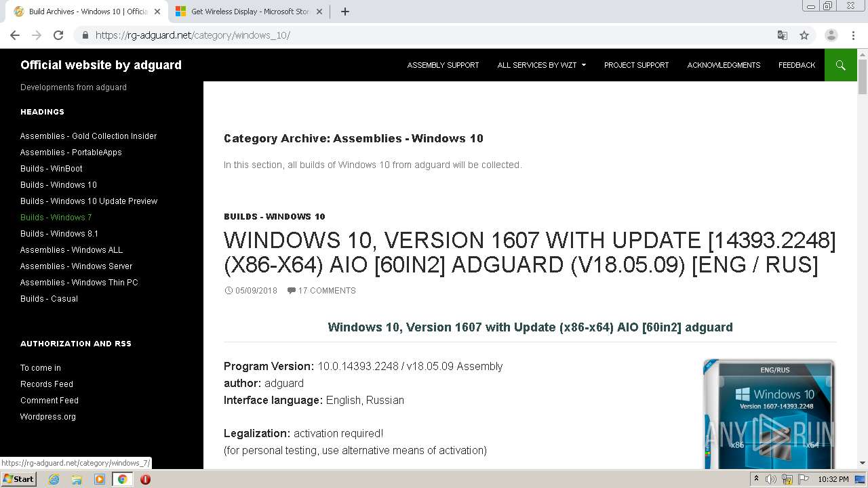The height and width of the screenshot is (488, 868).
Task: Open the Google Translate page icon
Action: [x=782, y=35]
